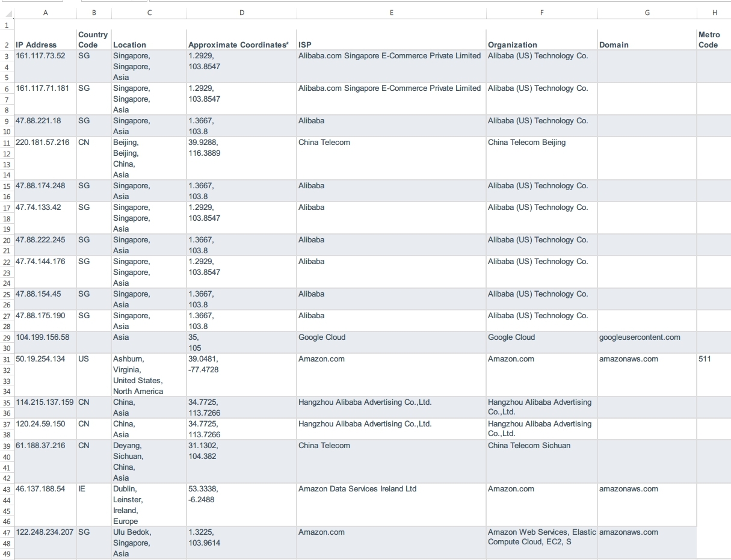Select the cell with IP 47.88.154.45
The image size is (731, 560).
[x=45, y=299]
